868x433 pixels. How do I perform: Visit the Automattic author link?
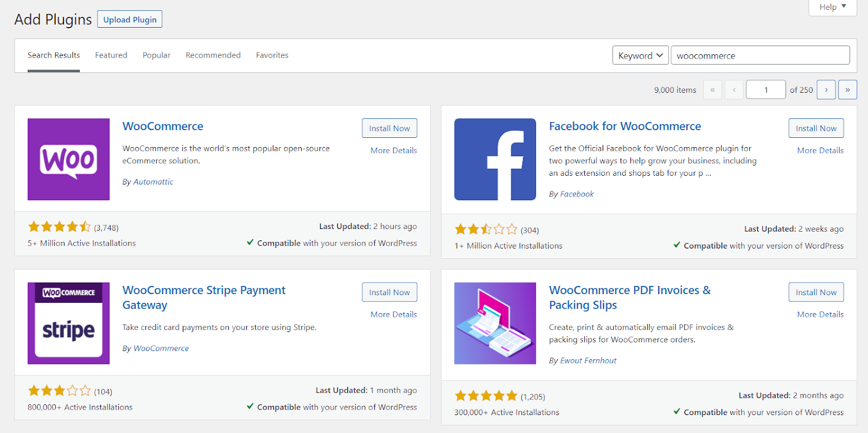click(x=154, y=182)
